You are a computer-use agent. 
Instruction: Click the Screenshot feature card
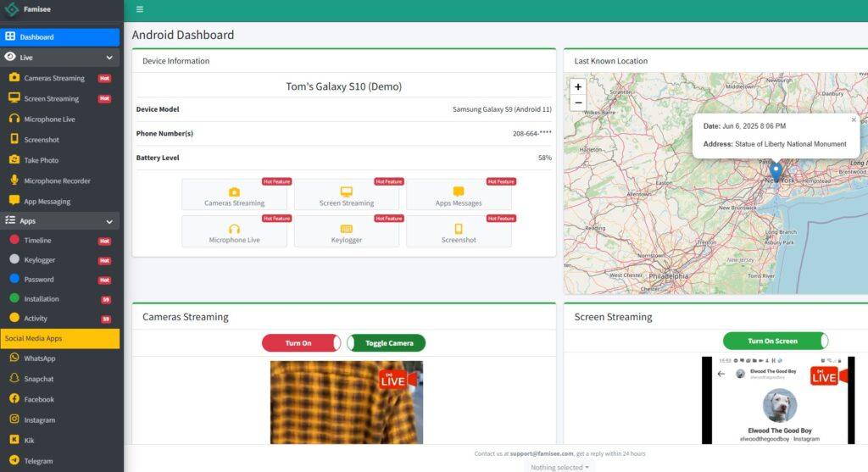click(x=459, y=231)
